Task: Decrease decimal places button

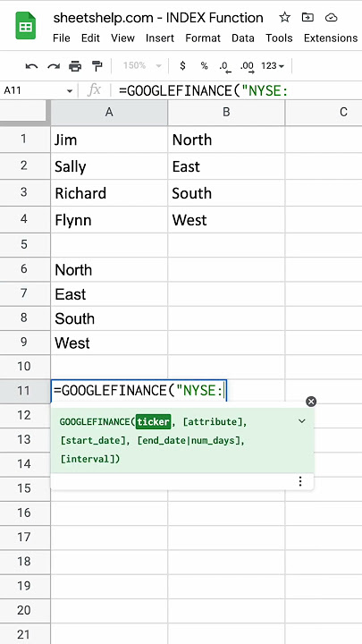Action: pyautogui.click(x=225, y=66)
